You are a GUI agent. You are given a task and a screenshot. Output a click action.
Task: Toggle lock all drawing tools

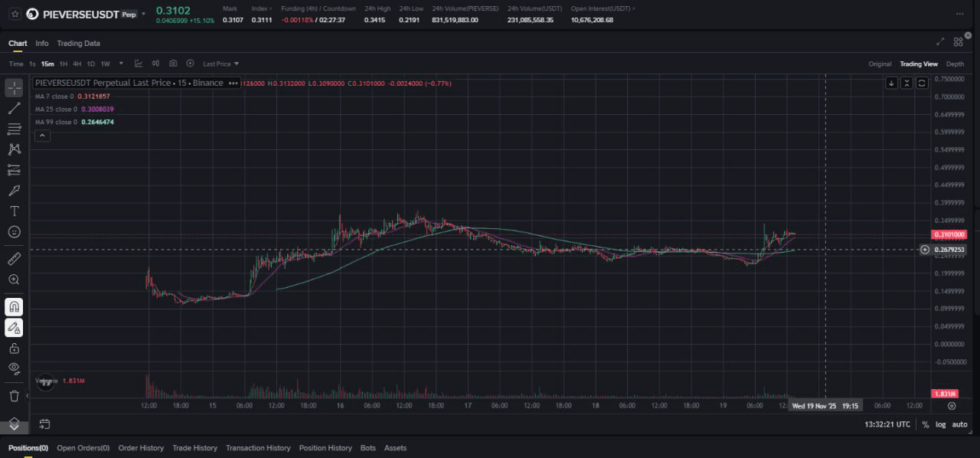tap(14, 348)
